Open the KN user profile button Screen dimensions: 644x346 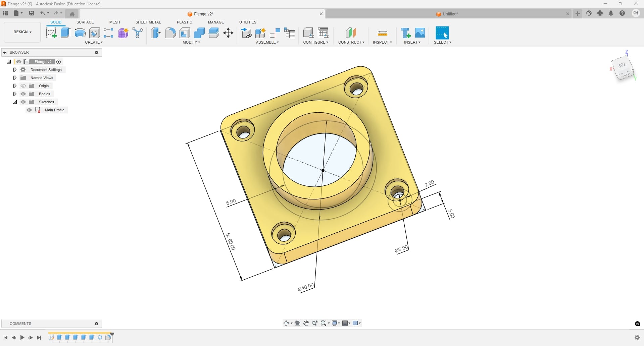click(635, 13)
